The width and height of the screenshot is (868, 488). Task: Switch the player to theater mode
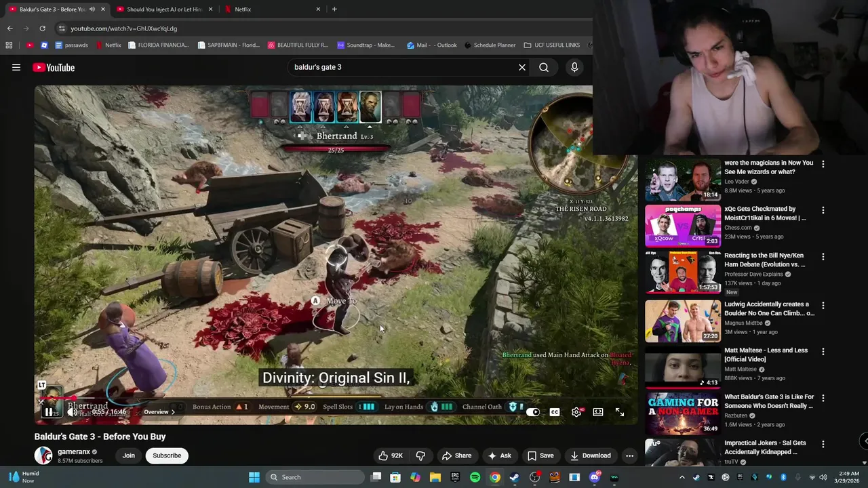[x=598, y=412]
